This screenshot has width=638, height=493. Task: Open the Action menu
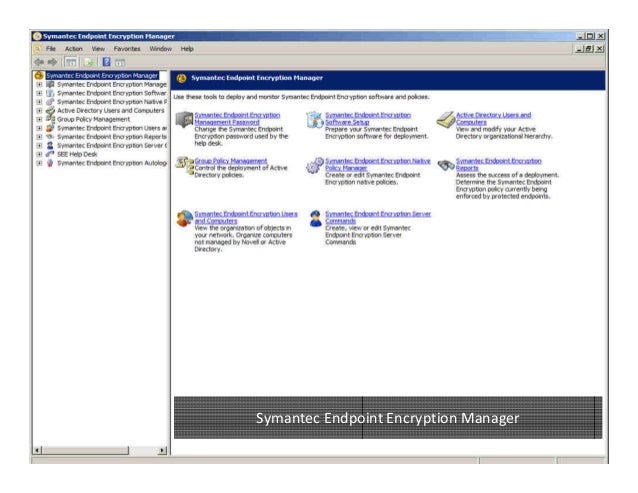click(x=74, y=49)
